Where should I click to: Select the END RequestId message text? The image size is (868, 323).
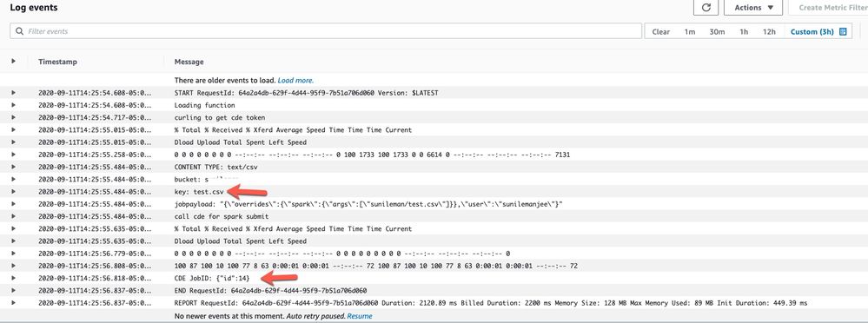coord(271,290)
